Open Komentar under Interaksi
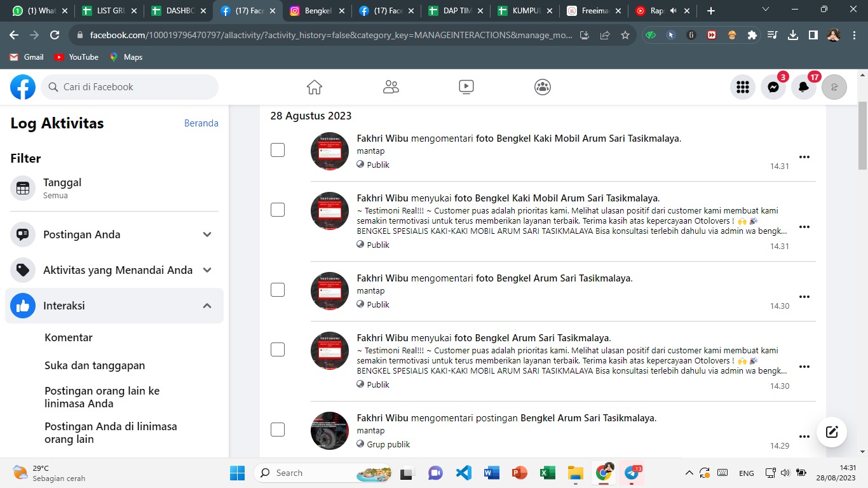The image size is (868, 488). (69, 337)
